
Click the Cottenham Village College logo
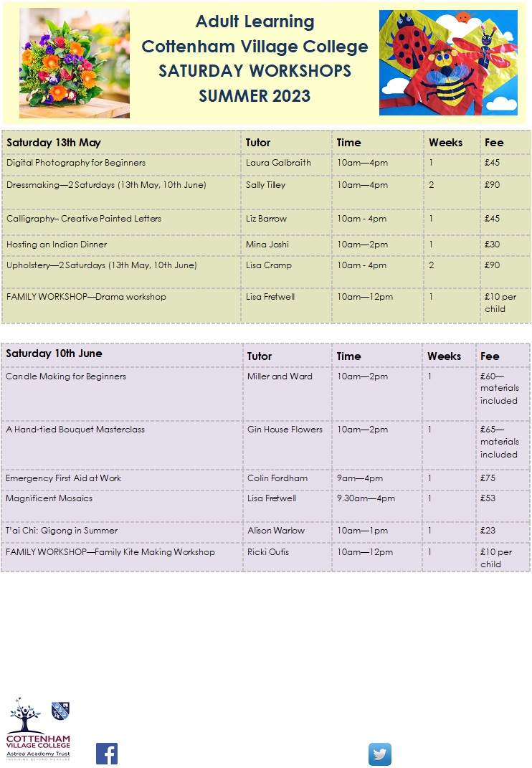[38, 729]
